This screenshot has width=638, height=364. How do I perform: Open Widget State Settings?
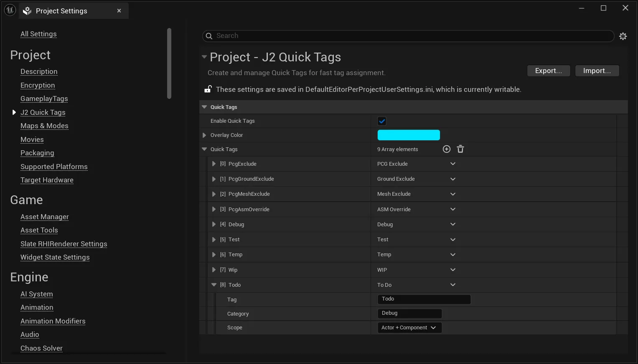click(x=55, y=257)
